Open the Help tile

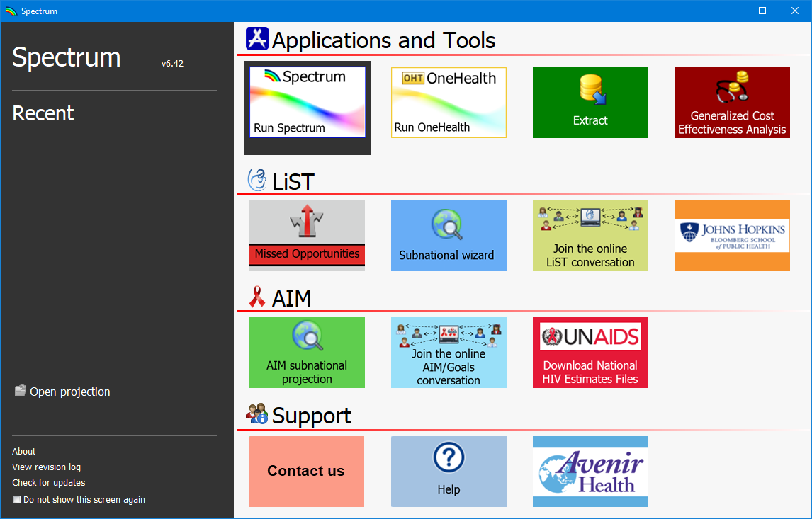(x=449, y=472)
